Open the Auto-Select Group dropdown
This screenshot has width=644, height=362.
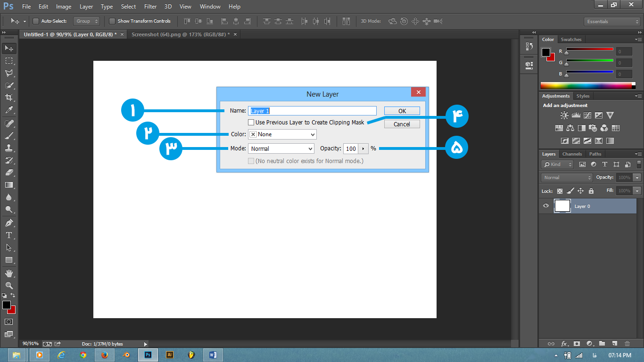[x=87, y=21]
